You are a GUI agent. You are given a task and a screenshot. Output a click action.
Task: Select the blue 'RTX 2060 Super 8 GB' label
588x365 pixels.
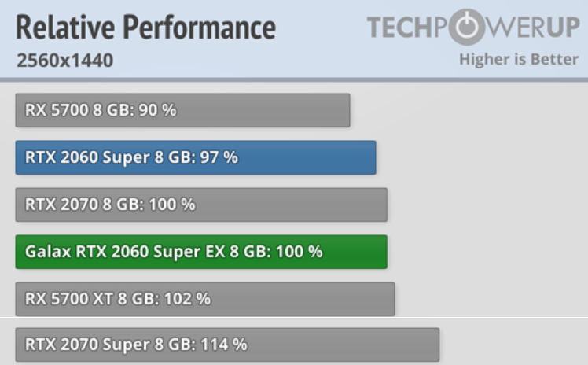pyautogui.click(x=107, y=157)
